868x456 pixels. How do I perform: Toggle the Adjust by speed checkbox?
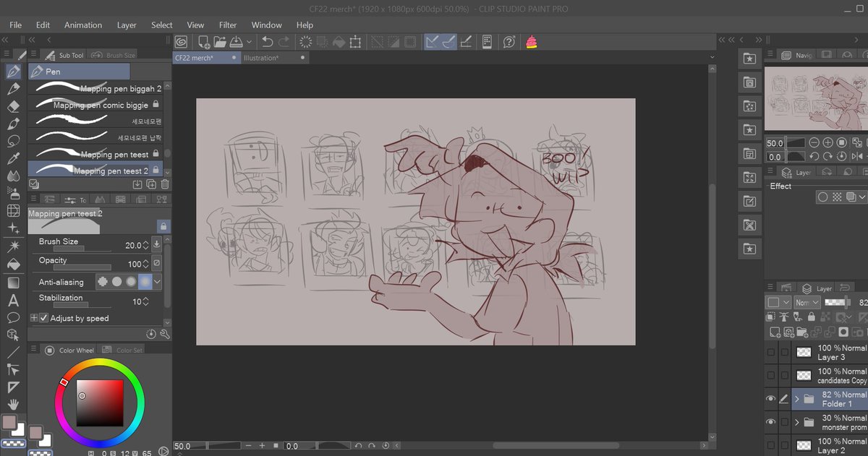[44, 318]
